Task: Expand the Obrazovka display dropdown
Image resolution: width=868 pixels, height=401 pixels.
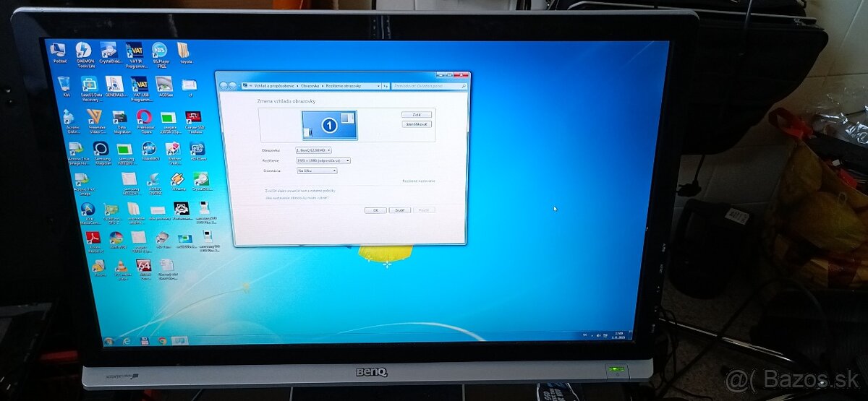Action: pos(314,150)
